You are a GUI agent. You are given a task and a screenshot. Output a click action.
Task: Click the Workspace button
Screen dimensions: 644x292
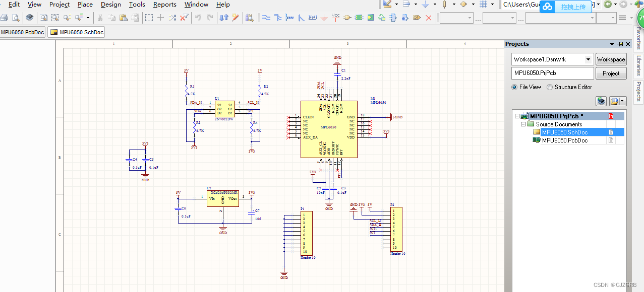point(611,59)
